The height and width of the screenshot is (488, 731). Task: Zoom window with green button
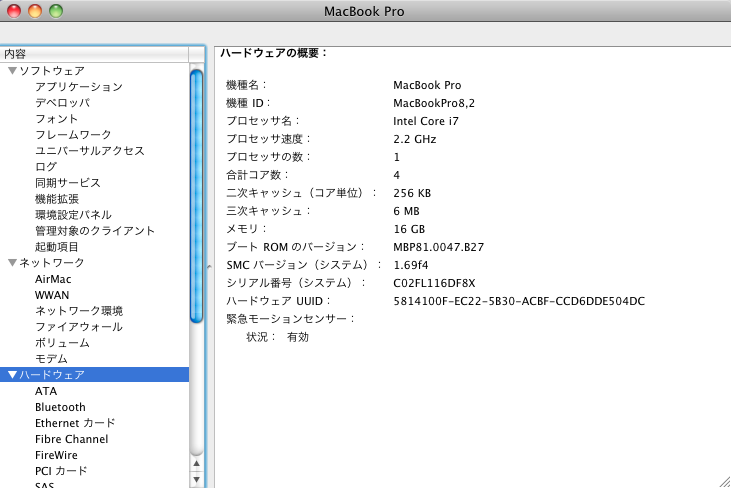click(56, 11)
